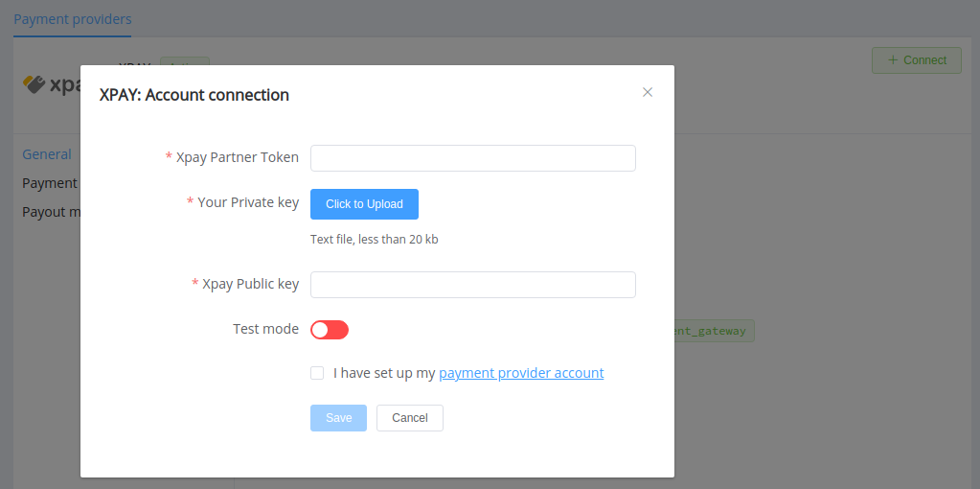Select the Payout side menu item
The height and width of the screenshot is (489, 980).
pos(51,212)
